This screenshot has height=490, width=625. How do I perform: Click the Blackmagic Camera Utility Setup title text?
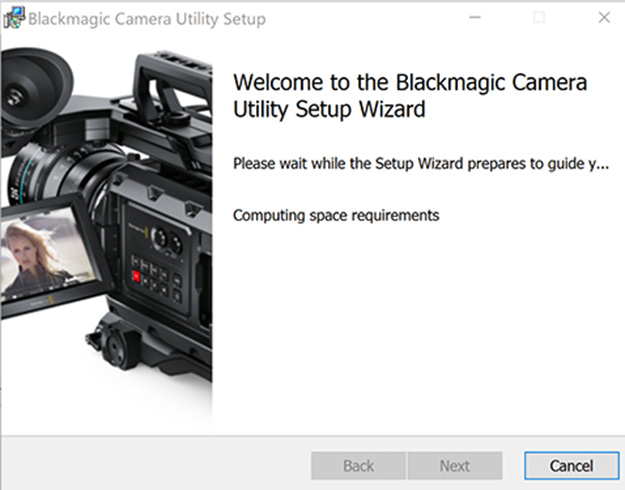pyautogui.click(x=147, y=19)
